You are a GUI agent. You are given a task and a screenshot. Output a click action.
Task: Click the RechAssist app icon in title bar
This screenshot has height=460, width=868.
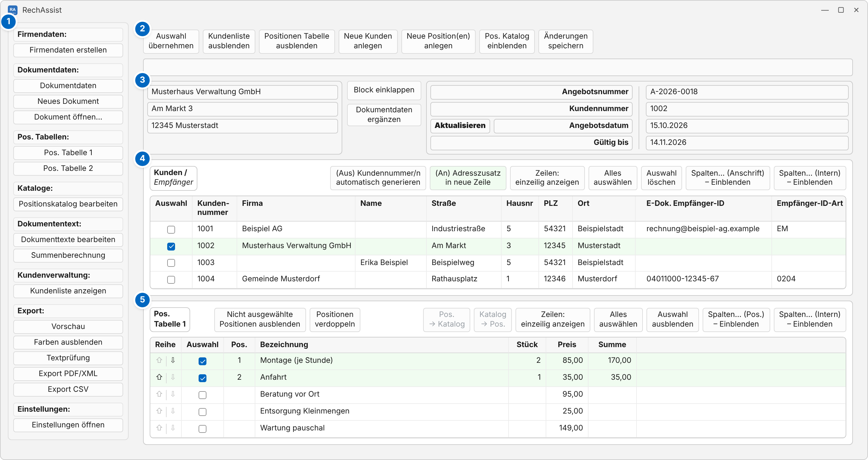click(x=12, y=10)
